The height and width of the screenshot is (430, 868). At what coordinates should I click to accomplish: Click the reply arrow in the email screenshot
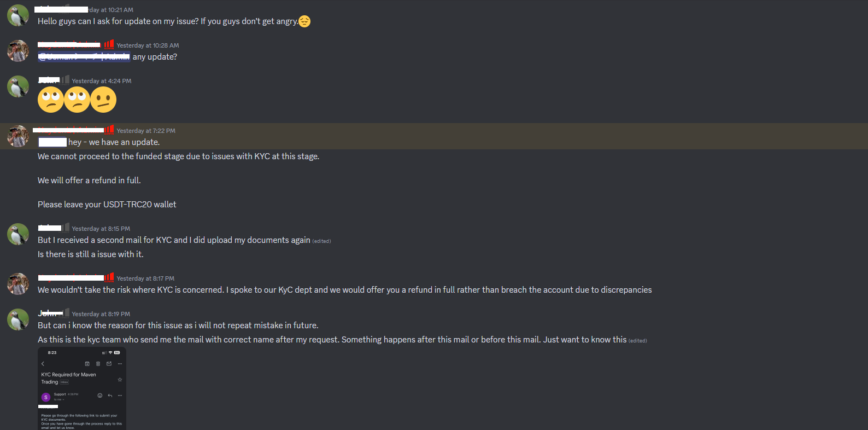point(110,396)
